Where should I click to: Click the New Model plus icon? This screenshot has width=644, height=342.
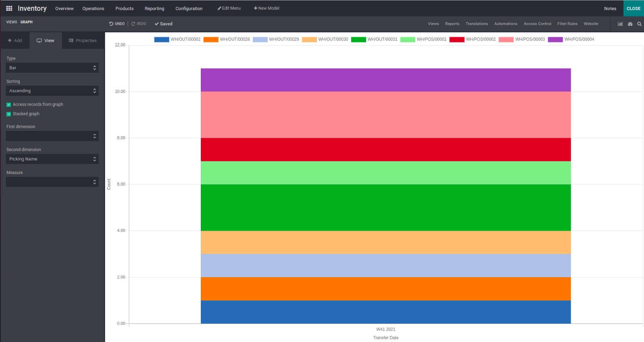tap(256, 8)
